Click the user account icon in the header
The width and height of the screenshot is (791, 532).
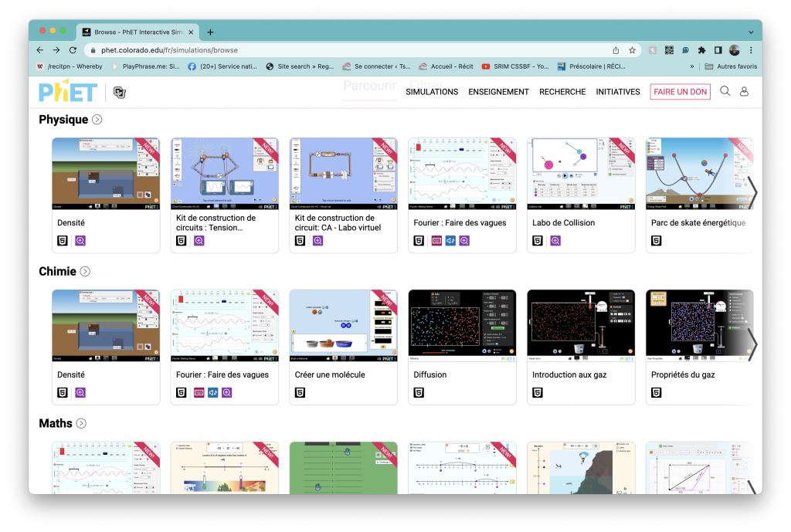click(745, 91)
